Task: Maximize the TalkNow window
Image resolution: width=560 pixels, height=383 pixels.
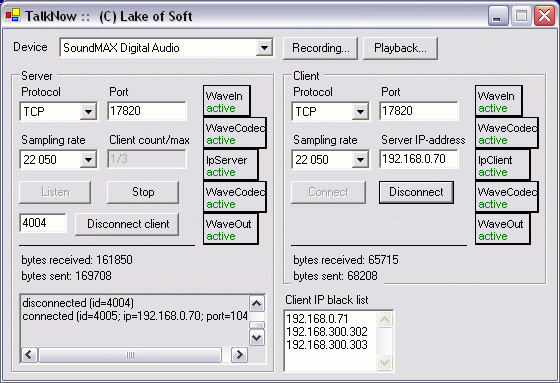Action: (x=521, y=16)
